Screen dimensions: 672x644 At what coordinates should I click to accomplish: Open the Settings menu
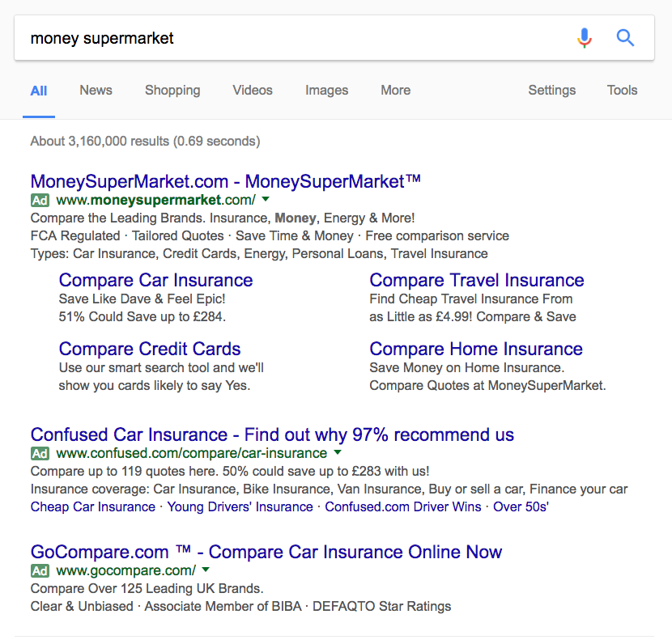point(551,91)
